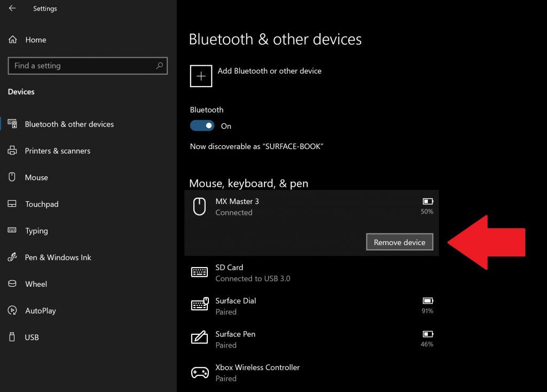The width and height of the screenshot is (547, 392).
Task: Select the MX Master 3 device name
Action: 237,201
